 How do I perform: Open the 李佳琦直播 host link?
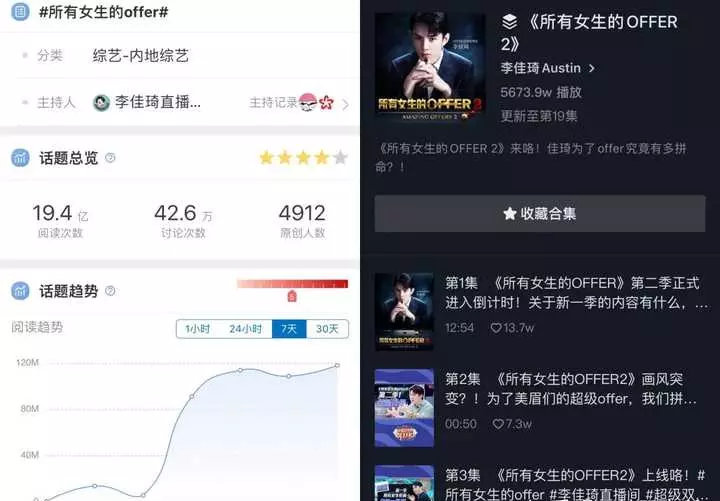tap(158, 102)
